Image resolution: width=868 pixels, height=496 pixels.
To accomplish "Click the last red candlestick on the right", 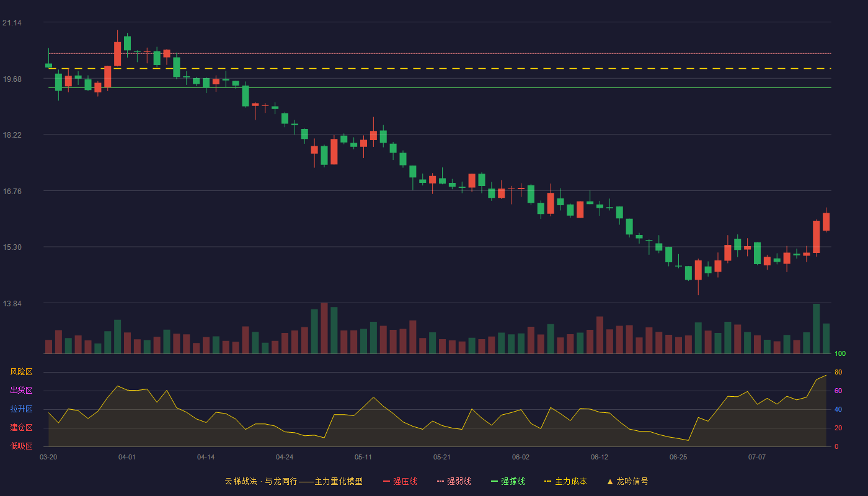I will pos(826,221).
